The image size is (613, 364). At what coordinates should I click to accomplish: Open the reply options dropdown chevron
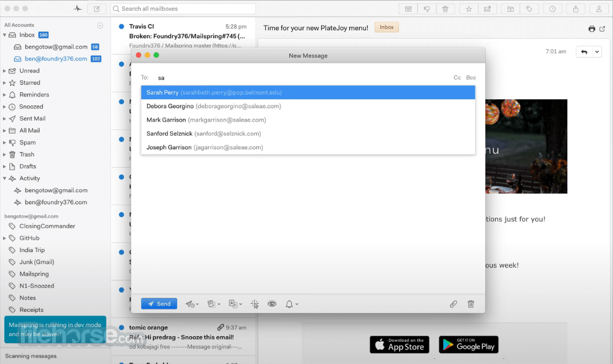tap(597, 52)
